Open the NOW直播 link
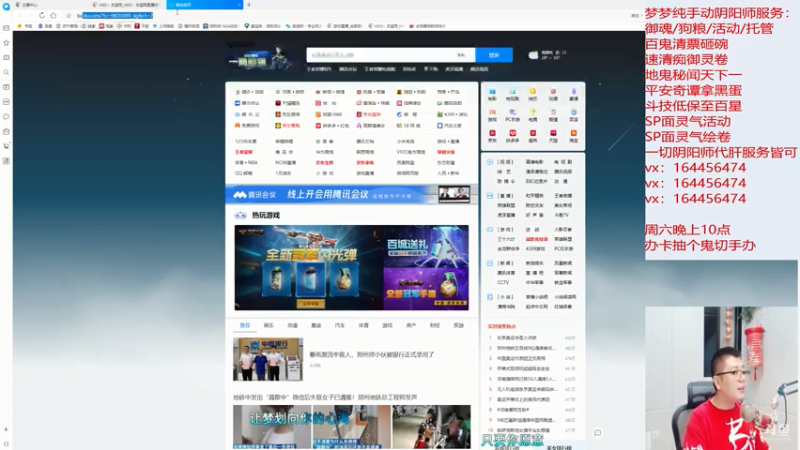The height and width of the screenshot is (450, 800). 285,163
